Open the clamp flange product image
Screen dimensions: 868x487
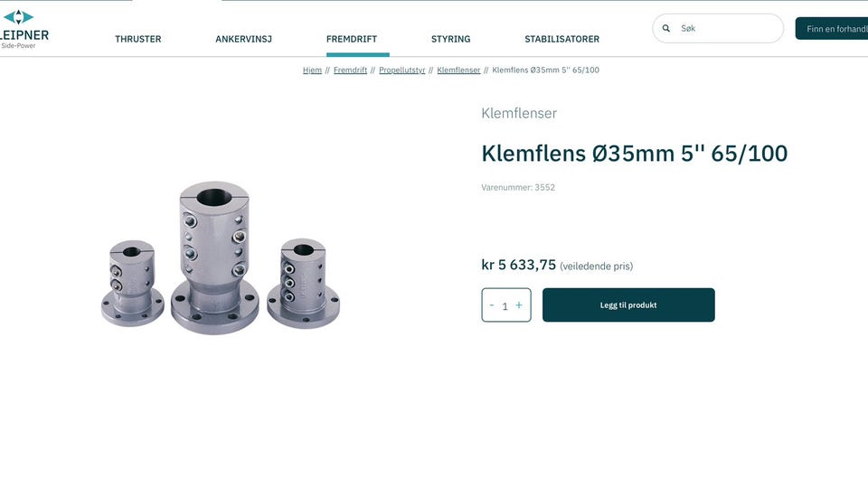point(221,258)
